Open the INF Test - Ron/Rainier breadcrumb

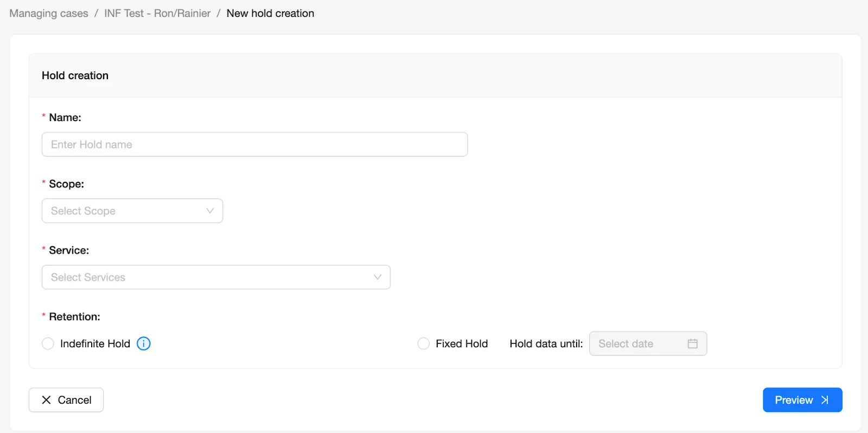(x=157, y=14)
